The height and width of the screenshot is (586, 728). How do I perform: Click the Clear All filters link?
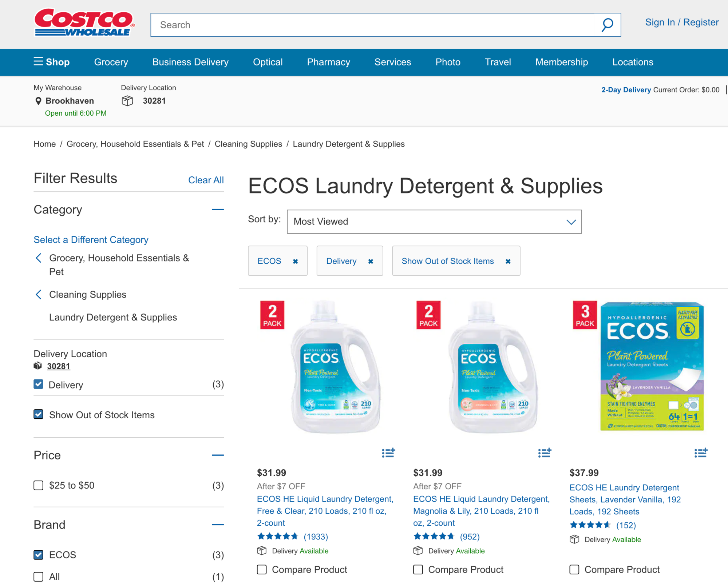click(206, 180)
